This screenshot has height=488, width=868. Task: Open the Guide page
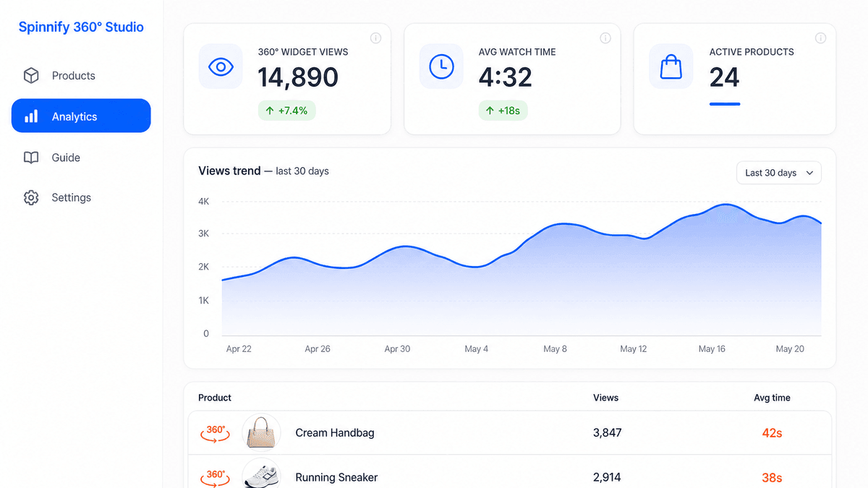pyautogui.click(x=81, y=158)
